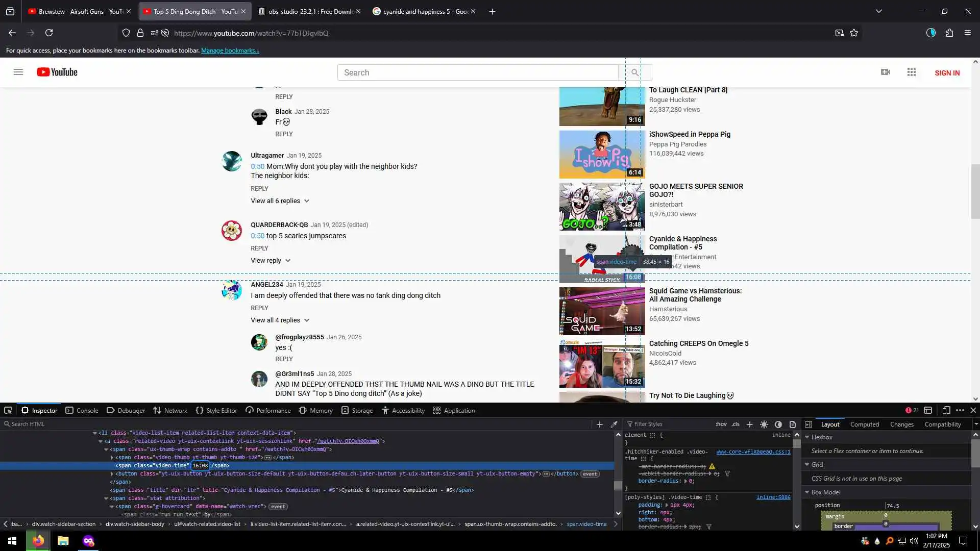This screenshot has height=551, width=980.
Task: Click the element picker icon in devtools
Action: point(8,410)
